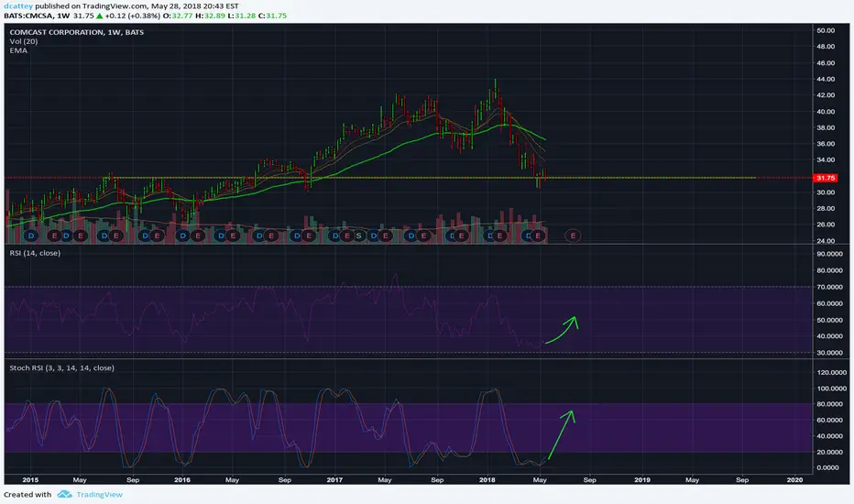The image size is (854, 504).
Task: Click the leftmost D dividend marker
Action: pyautogui.click(x=31, y=236)
